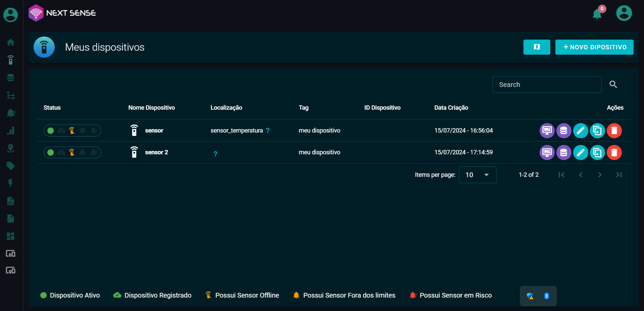Go to last page arrow
644x311 pixels.
coord(619,175)
